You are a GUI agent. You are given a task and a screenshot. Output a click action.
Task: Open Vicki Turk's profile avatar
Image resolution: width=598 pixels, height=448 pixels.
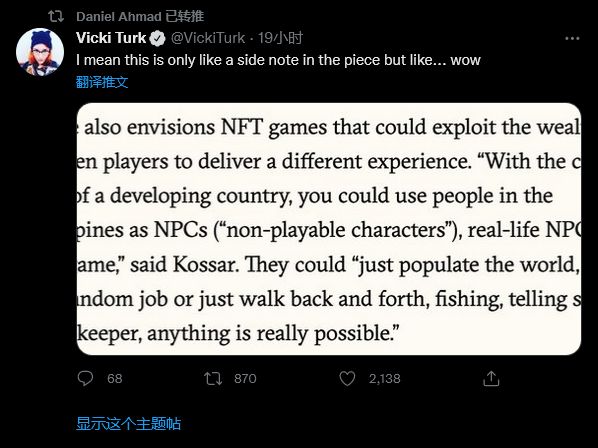40,52
